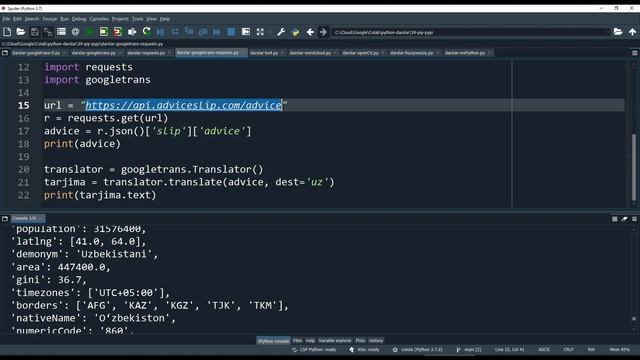640x360 pixels.
Task: Maximize the current pane icon
Action: pos(246,32)
